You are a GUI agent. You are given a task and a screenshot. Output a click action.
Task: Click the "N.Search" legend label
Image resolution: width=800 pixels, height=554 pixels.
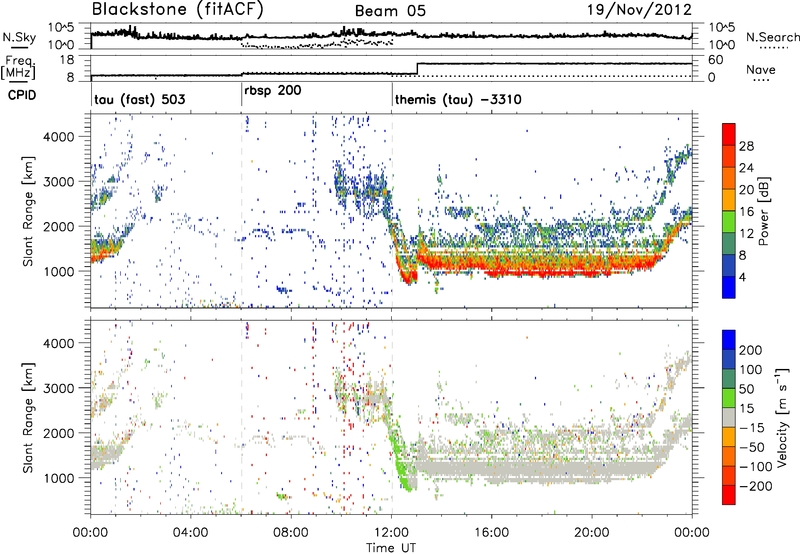click(772, 37)
